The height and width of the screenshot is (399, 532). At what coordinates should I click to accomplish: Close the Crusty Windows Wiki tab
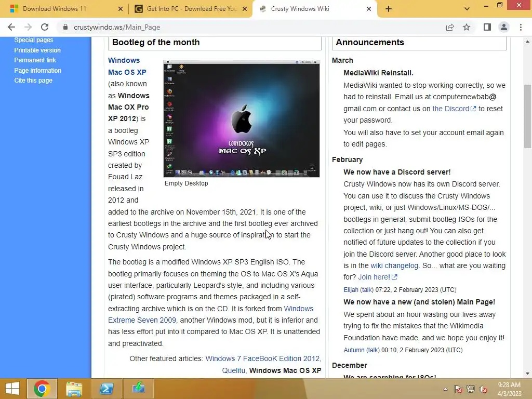[x=369, y=9]
